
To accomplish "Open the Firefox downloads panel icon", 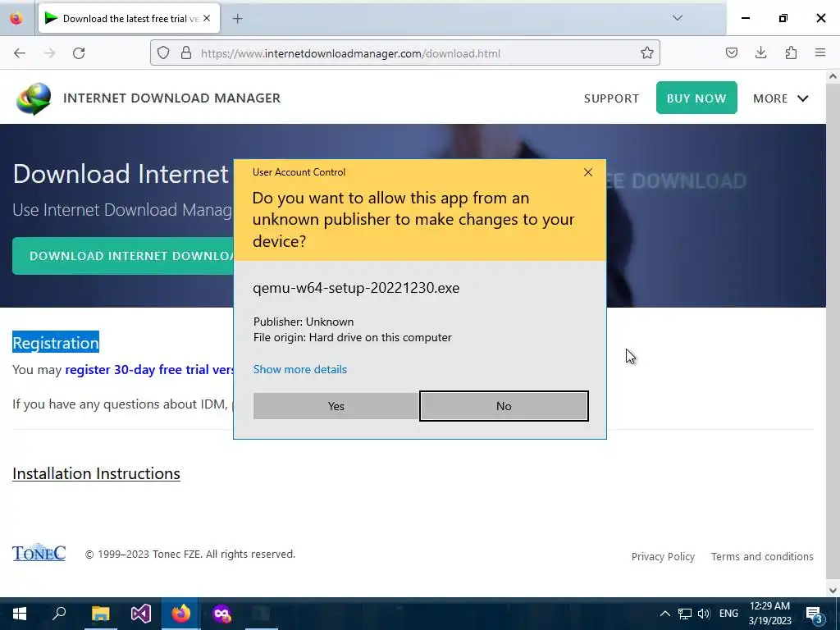I will point(760,52).
